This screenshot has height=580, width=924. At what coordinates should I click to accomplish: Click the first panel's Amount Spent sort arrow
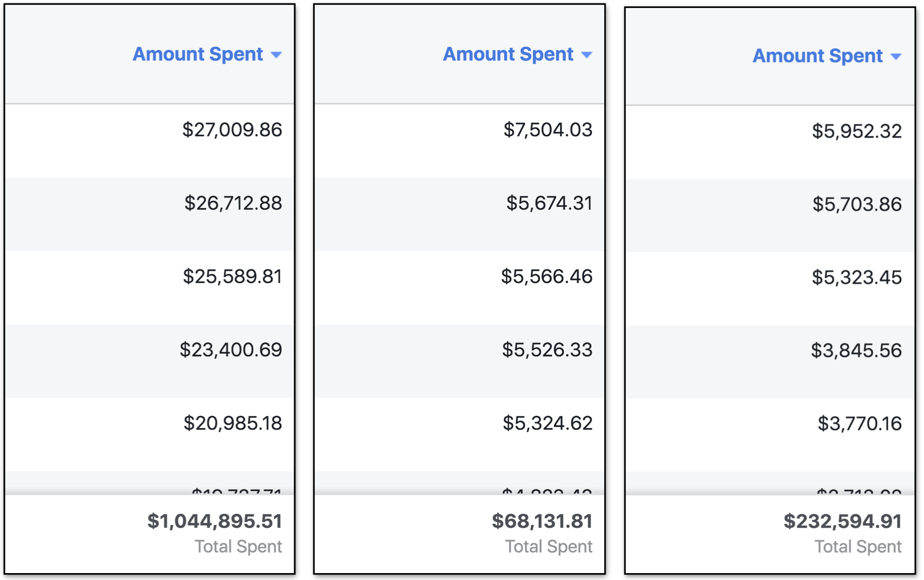pyautogui.click(x=276, y=55)
